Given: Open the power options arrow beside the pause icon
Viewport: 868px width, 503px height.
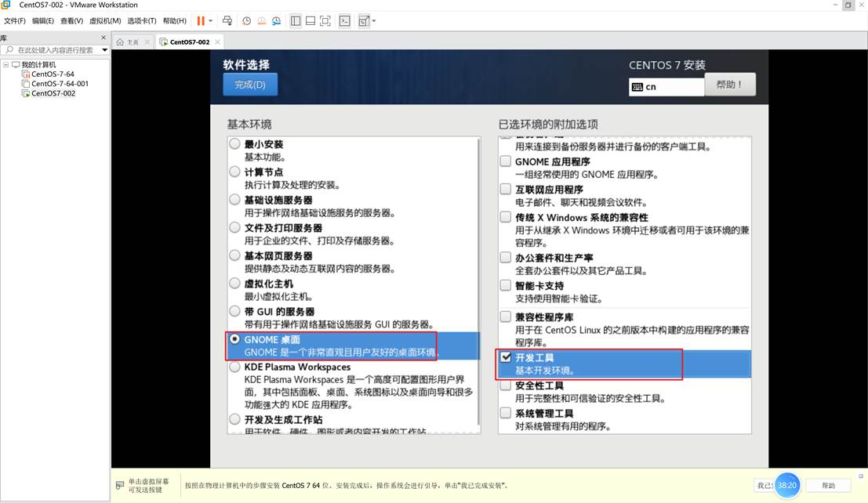Looking at the screenshot, I should click(x=210, y=21).
